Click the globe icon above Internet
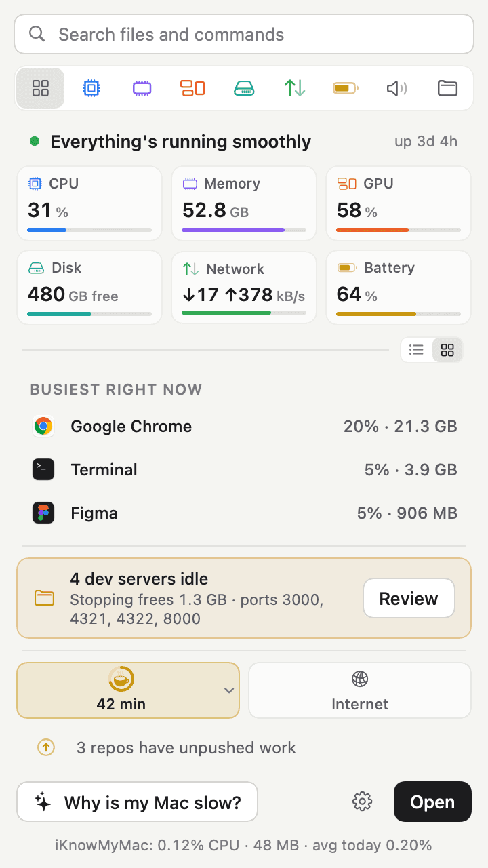Screen dimensions: 488x868 tap(360, 679)
